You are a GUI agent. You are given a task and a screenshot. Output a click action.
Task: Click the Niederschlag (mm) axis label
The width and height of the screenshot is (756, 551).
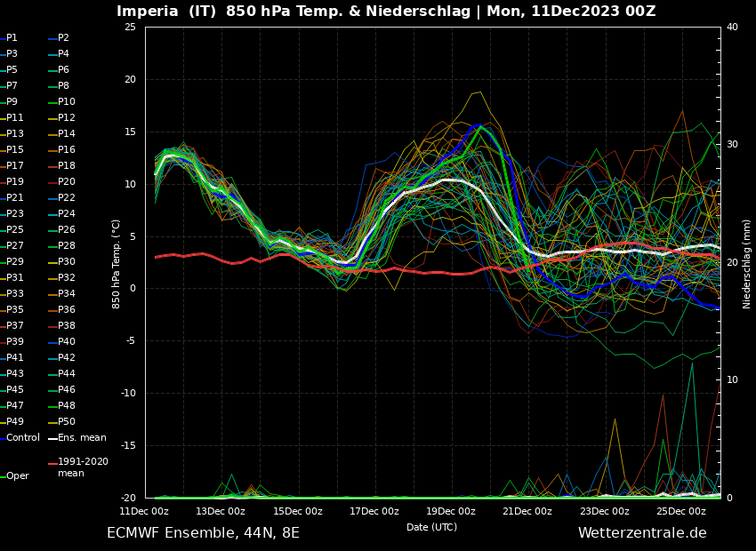click(x=747, y=263)
